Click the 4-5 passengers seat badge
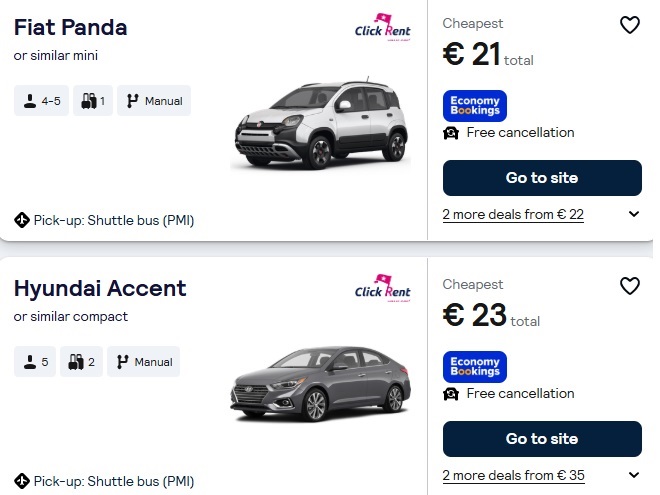Viewport: 660px width, 495px height. pyautogui.click(x=41, y=101)
